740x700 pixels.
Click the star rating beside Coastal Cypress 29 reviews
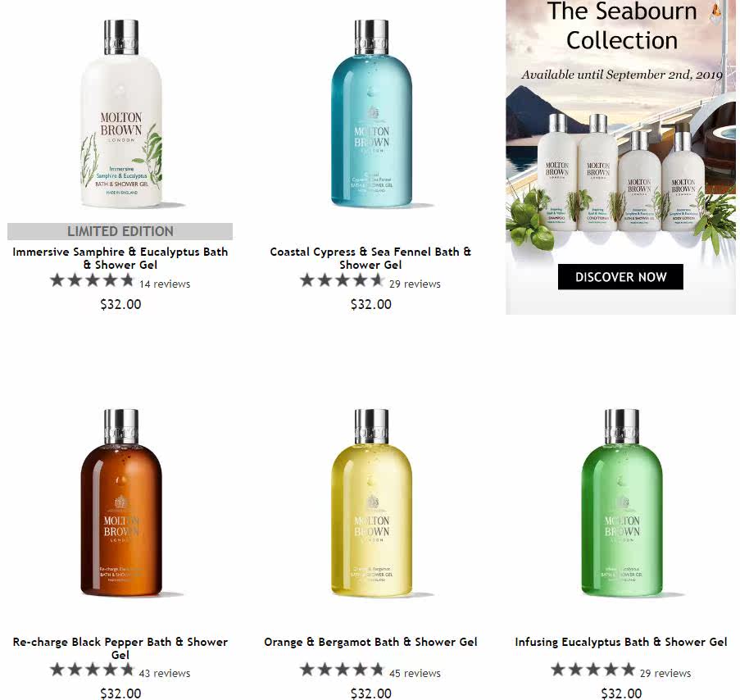[343, 280]
